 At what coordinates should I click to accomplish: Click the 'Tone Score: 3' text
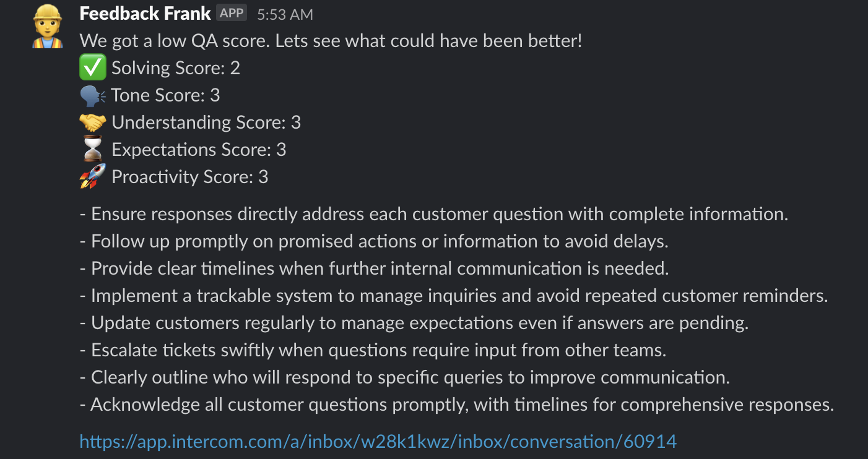[x=166, y=95]
